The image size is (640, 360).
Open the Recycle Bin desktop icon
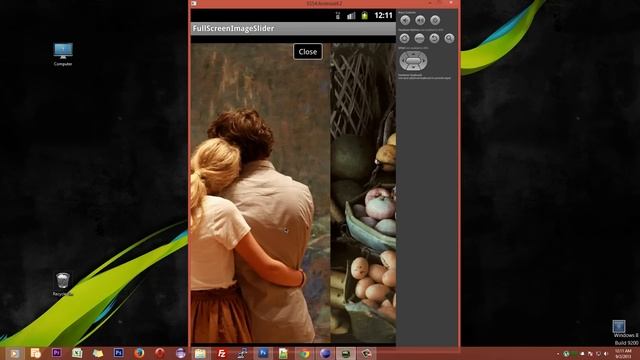62,284
